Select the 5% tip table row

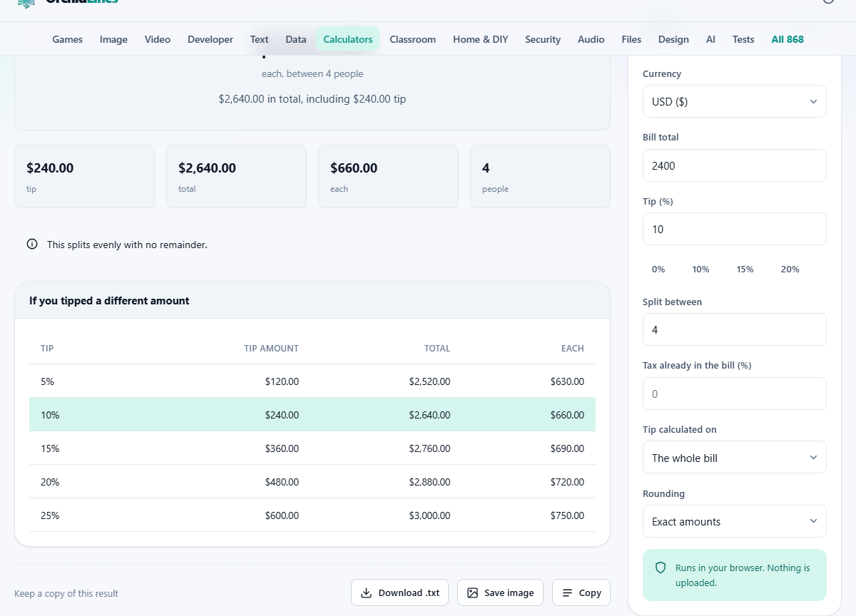click(x=312, y=381)
